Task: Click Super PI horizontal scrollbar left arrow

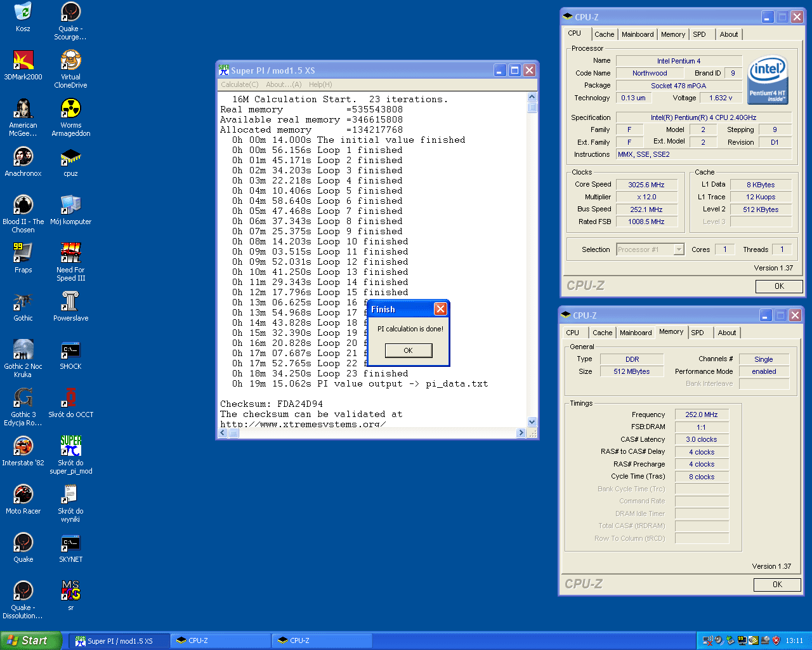Action: point(223,433)
